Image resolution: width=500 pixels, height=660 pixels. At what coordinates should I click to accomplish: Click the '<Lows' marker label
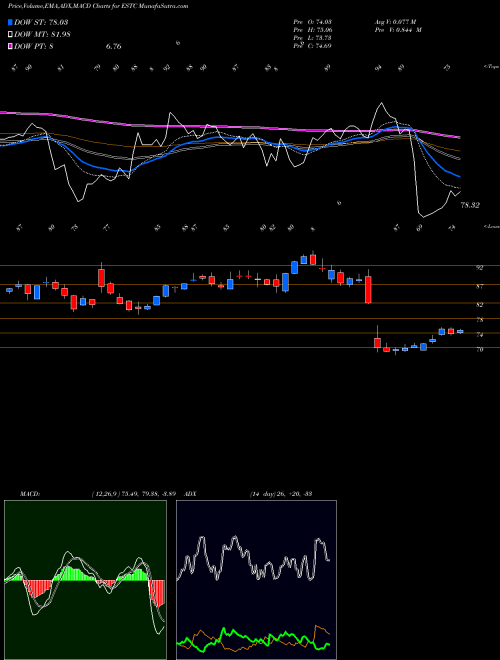[x=491, y=226]
